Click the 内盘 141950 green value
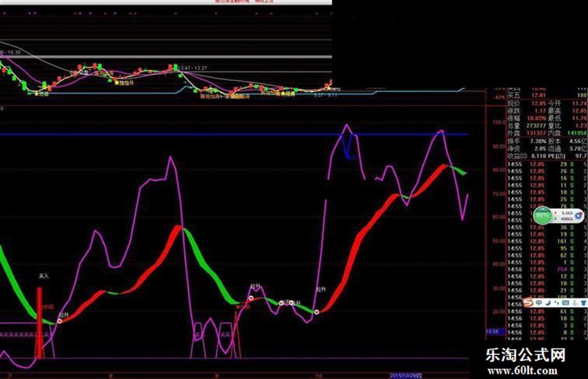The width and height of the screenshot is (588, 379). 577,133
